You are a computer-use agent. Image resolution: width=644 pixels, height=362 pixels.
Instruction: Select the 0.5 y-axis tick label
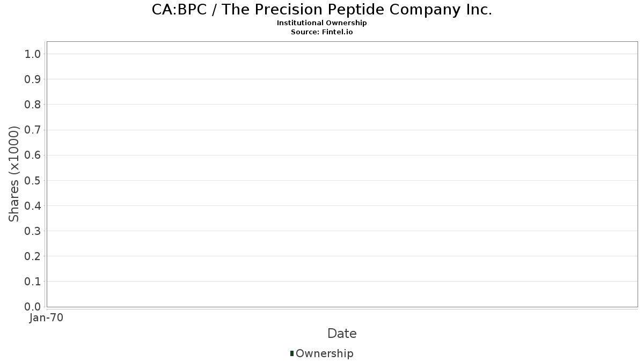[33, 180]
